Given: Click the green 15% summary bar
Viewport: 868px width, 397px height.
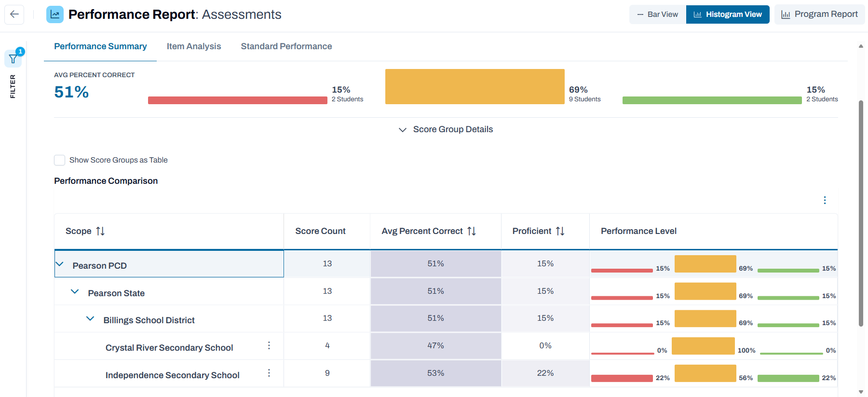Looking at the screenshot, I should tap(712, 100).
